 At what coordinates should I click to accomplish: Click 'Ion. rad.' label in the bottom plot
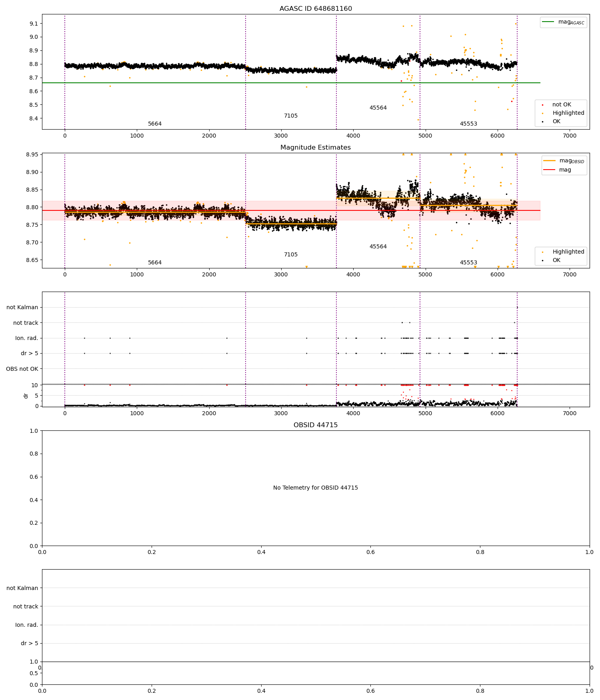click(x=27, y=625)
